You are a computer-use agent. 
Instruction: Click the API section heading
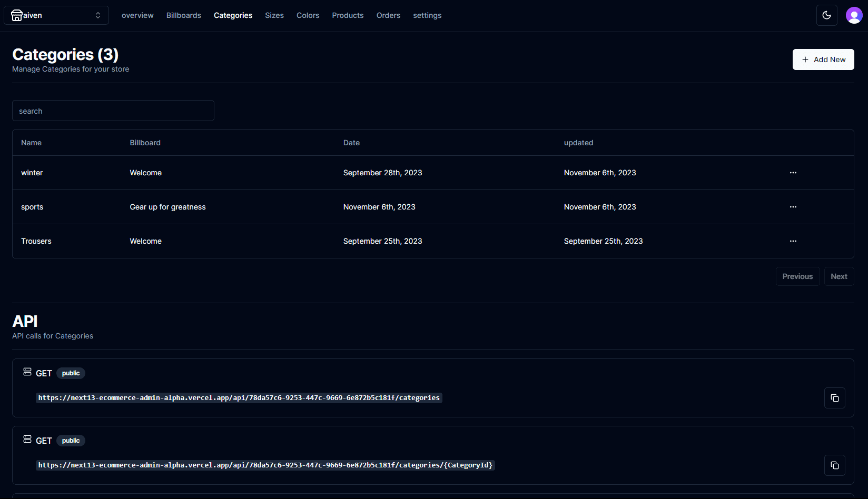(25, 321)
